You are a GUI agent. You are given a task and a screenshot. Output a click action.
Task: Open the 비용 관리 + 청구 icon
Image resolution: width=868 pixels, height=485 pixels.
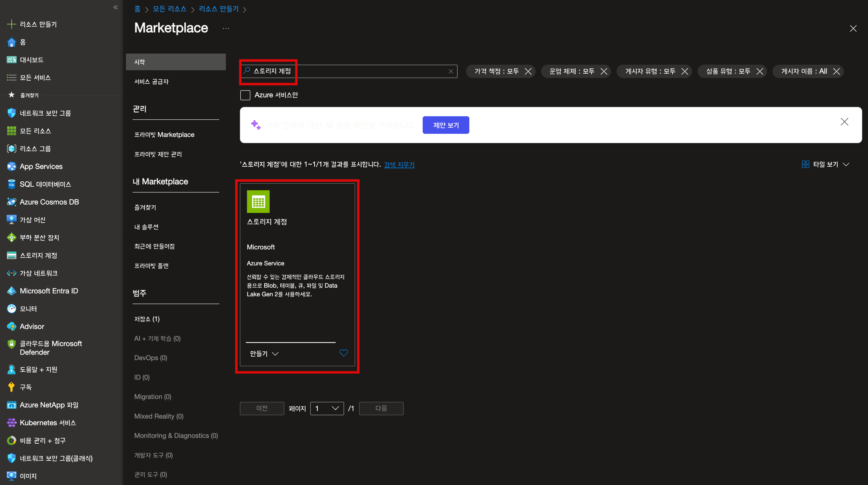coord(12,441)
